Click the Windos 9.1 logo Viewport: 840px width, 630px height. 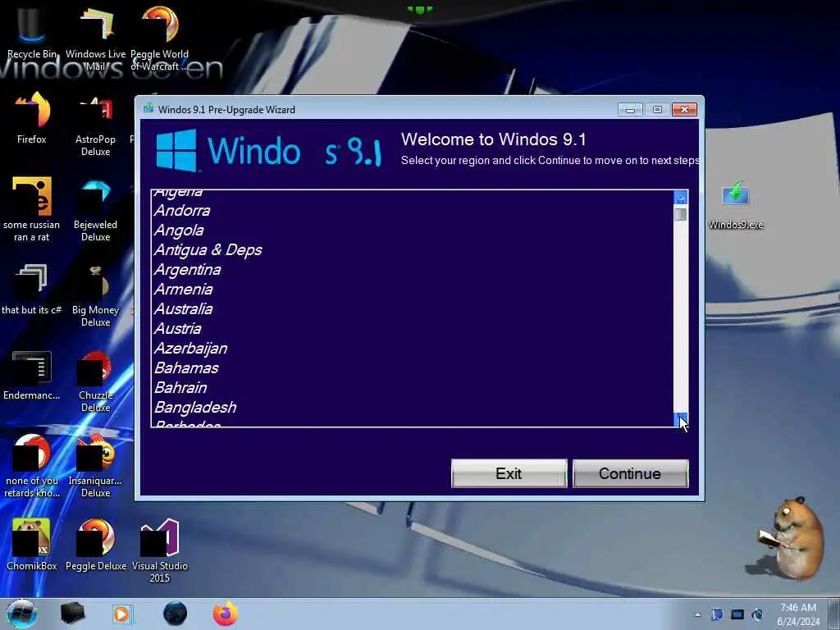pos(269,151)
